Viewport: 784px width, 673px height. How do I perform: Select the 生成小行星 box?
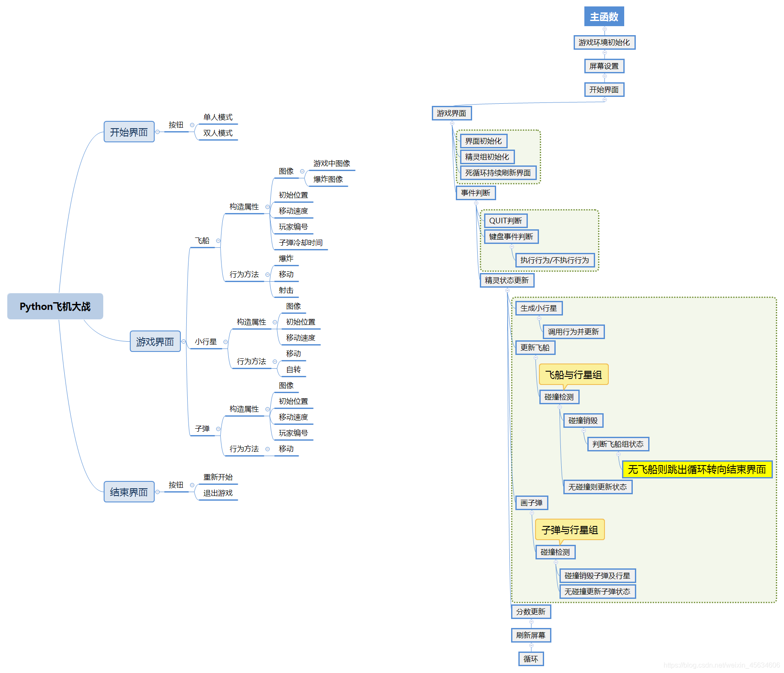click(539, 308)
